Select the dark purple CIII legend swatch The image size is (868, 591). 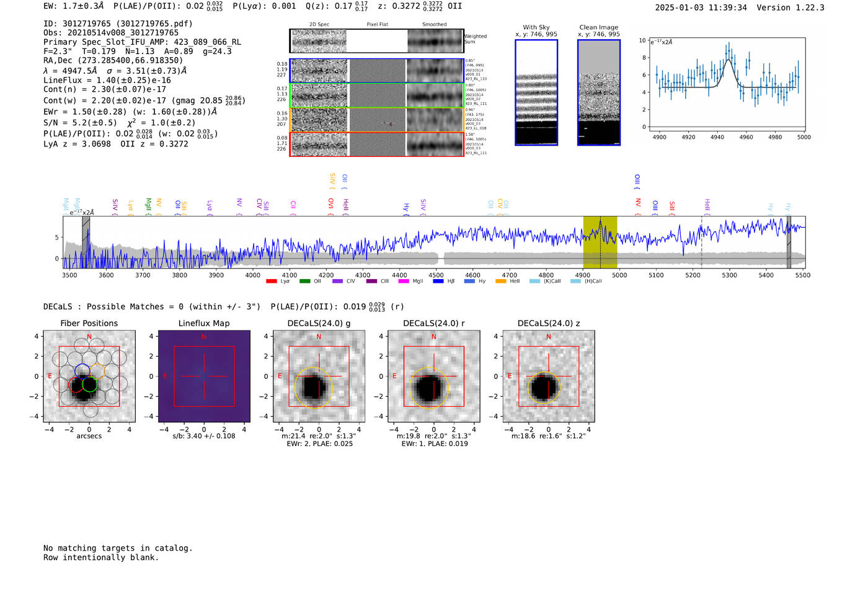pyautogui.click(x=371, y=281)
